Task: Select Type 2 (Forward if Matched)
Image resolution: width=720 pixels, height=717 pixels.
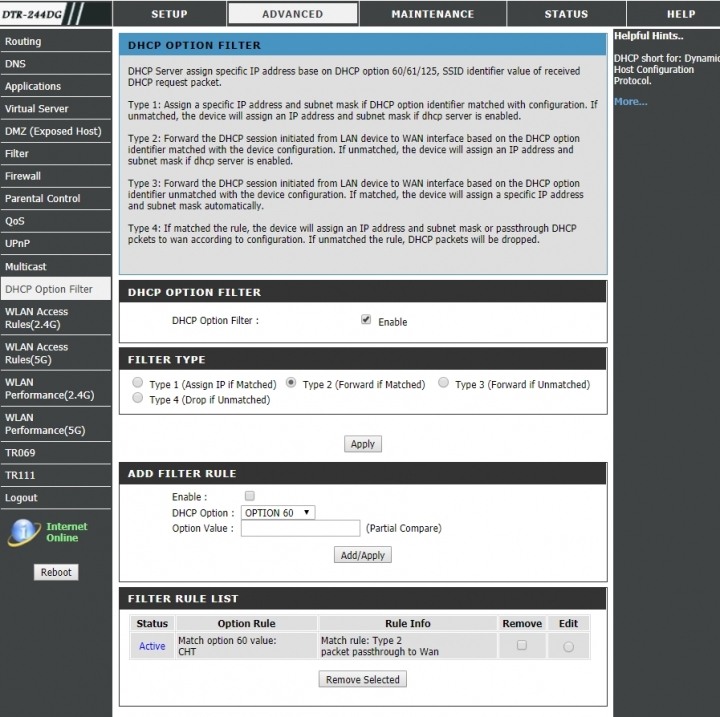Action: point(291,382)
